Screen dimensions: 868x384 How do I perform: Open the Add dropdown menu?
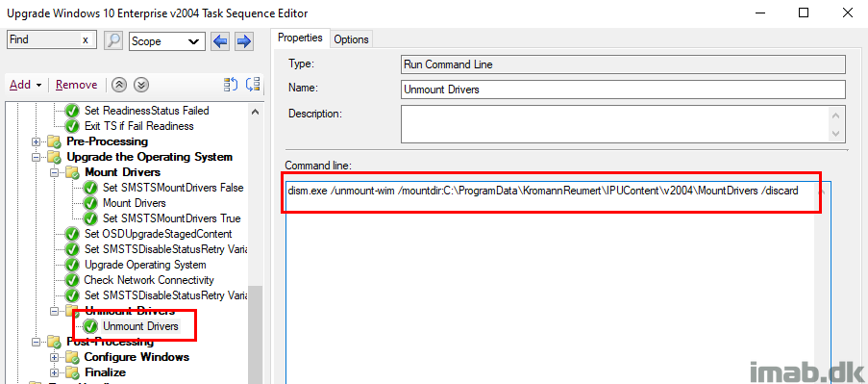tap(25, 85)
